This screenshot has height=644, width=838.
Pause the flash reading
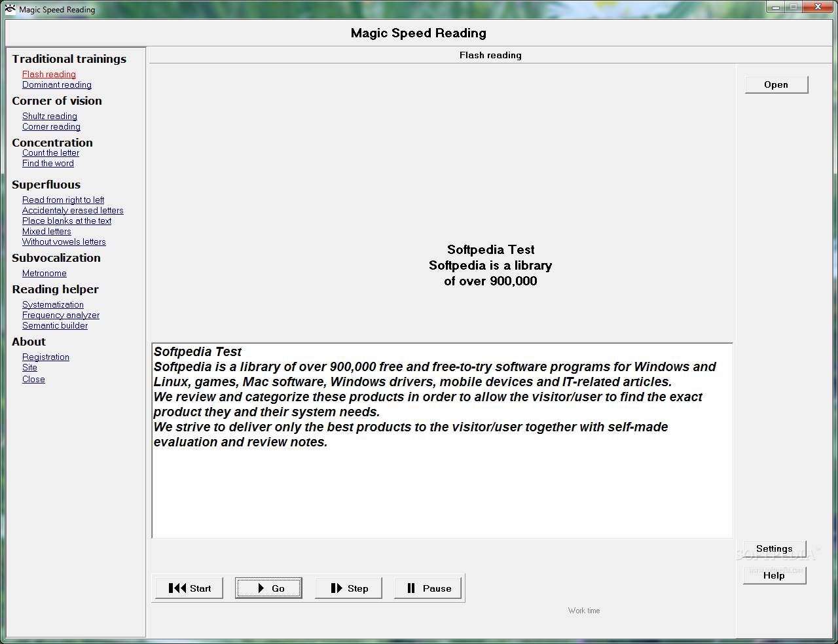click(428, 588)
